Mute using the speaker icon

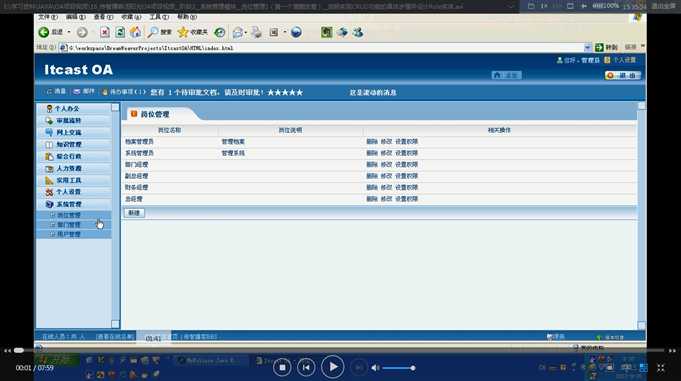point(375,368)
